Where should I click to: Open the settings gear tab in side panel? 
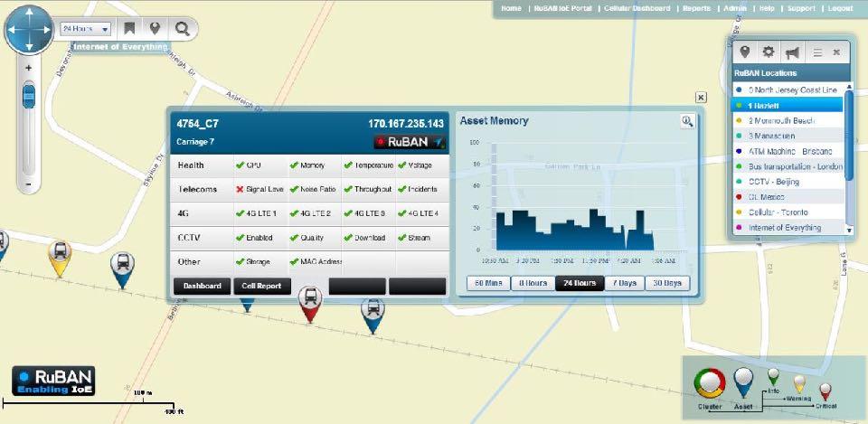click(x=768, y=52)
